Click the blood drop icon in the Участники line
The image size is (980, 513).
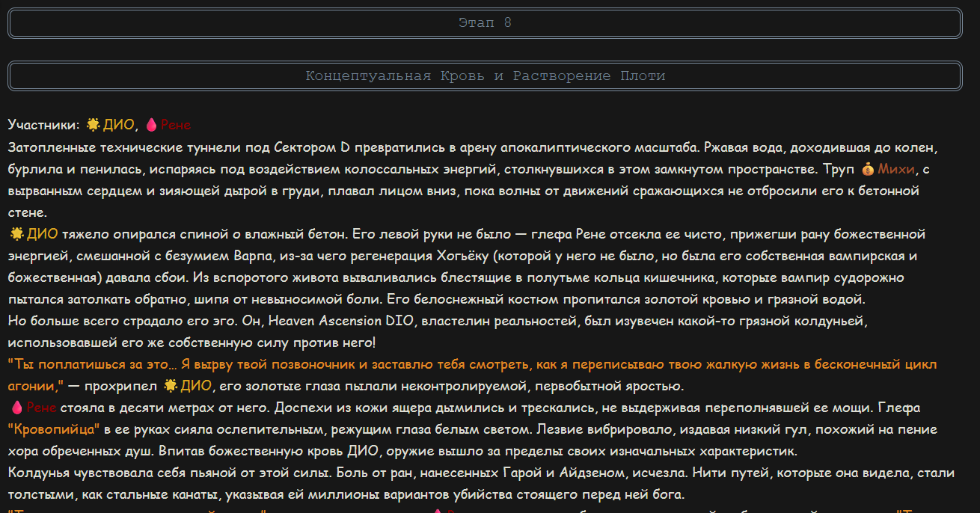150,125
